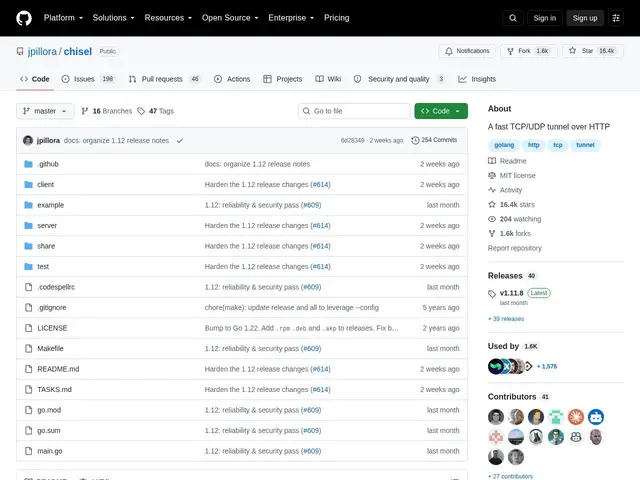Open the + 39 releases link
Viewport: 640px width, 480px height.
506,319
